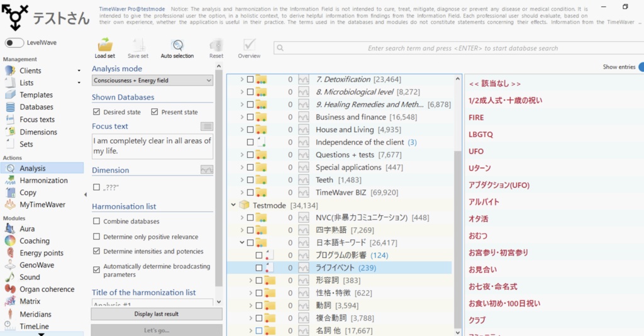Open the TimeLine module
This screenshot has width=644, height=336.
tap(34, 327)
